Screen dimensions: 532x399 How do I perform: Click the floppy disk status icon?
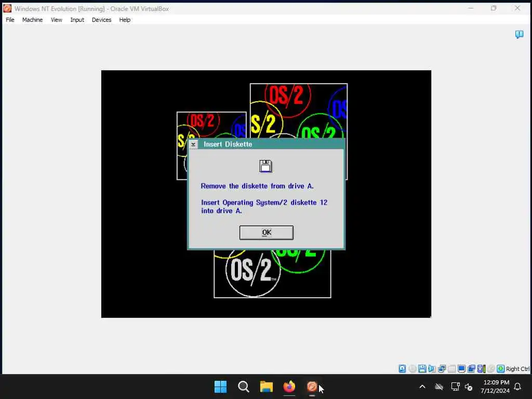(x=422, y=368)
